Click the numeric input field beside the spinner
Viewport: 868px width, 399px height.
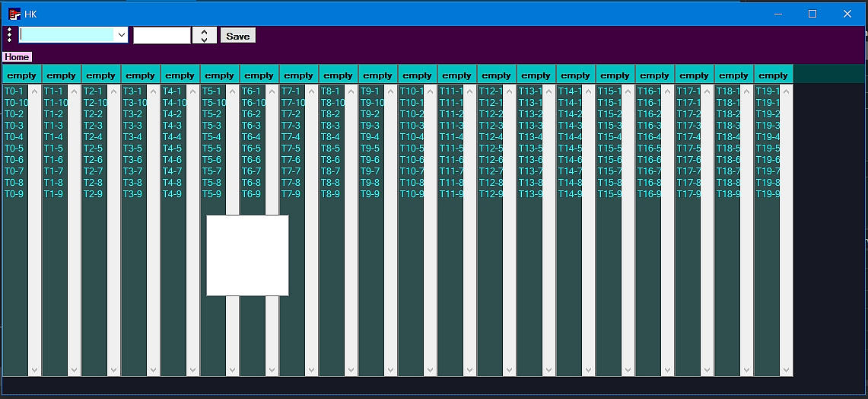(x=162, y=36)
